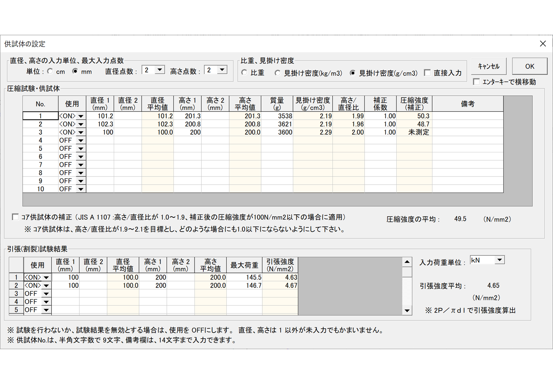Viewport: 553px width, 392px height.
Task: Open usage dropdown for tensile row 2
Action: coord(46,285)
